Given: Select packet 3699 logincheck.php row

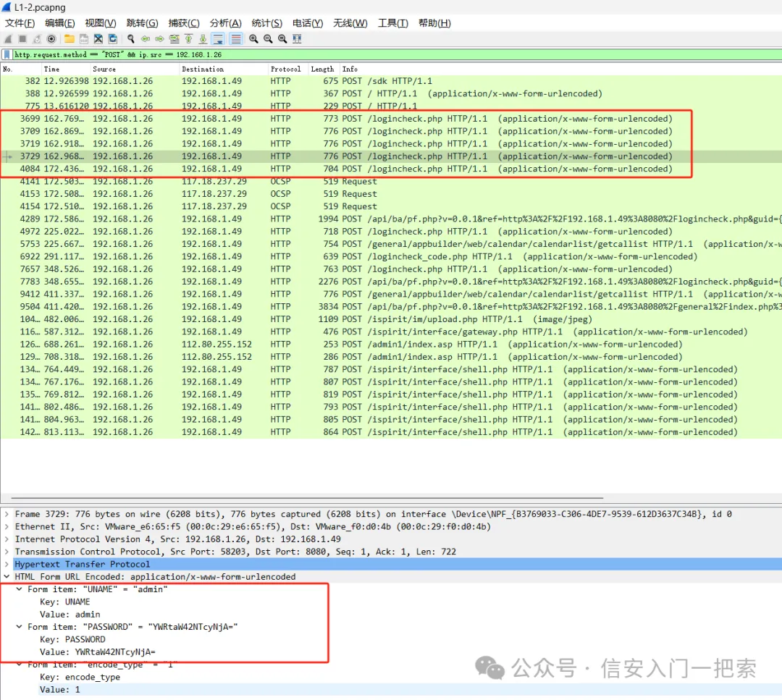Looking at the screenshot, I should tap(391, 119).
